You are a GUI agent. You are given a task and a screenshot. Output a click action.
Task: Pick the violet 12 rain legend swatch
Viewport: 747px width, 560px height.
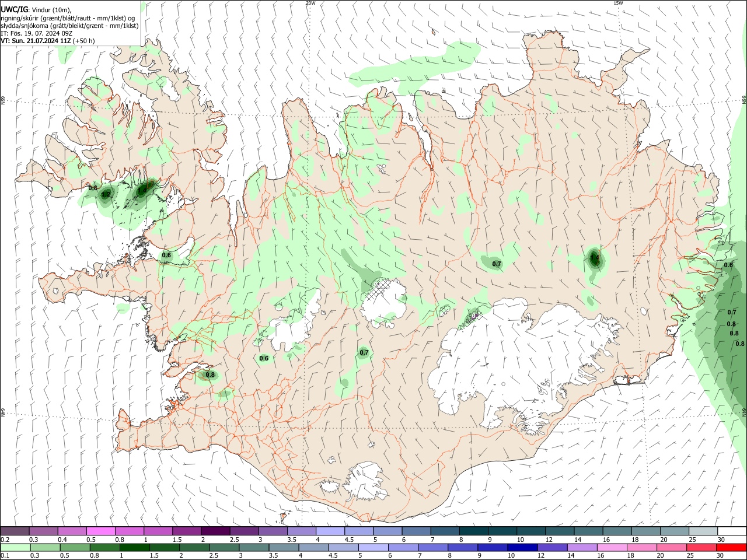pos(551,548)
